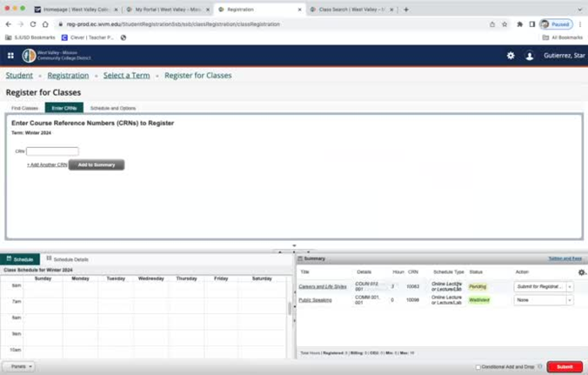
Task: Click the user profile icon
Action: click(530, 56)
